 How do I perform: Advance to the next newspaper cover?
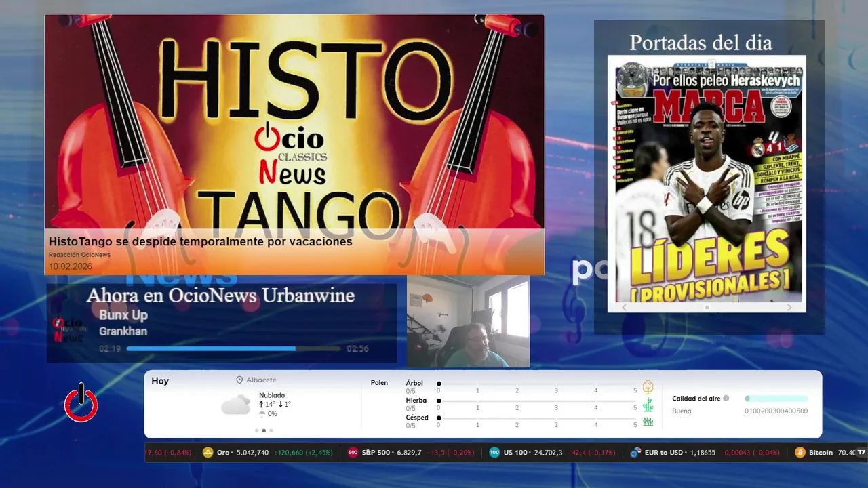click(x=789, y=307)
